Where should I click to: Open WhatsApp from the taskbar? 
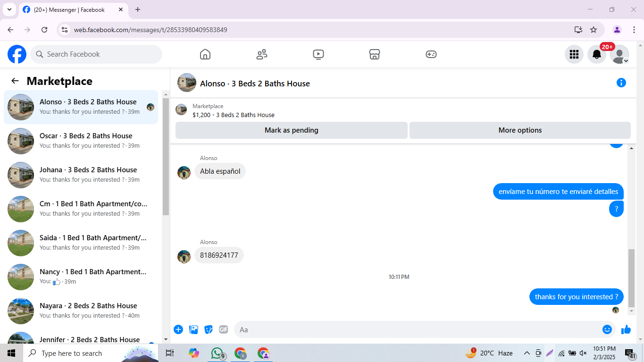point(217,353)
